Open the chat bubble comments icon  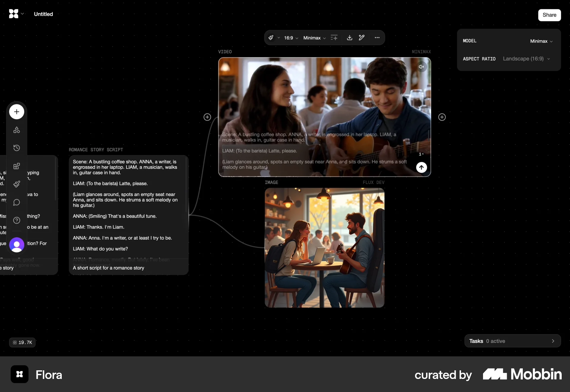point(17,202)
